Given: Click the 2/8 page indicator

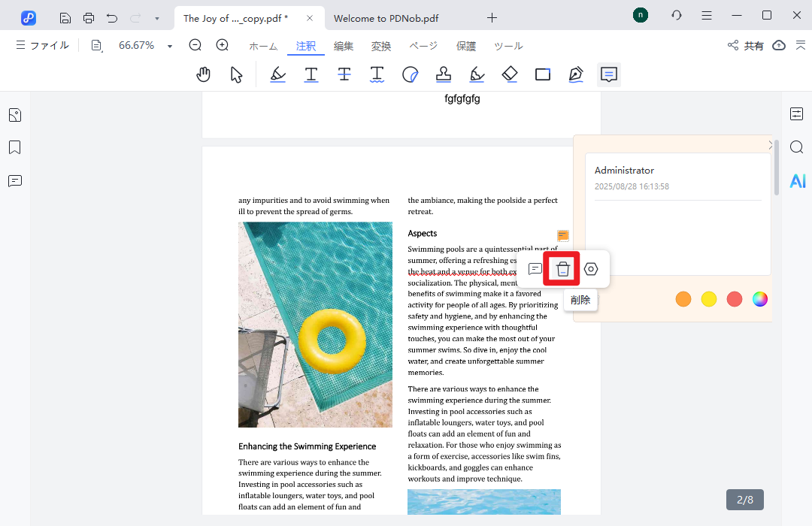Looking at the screenshot, I should (744, 500).
